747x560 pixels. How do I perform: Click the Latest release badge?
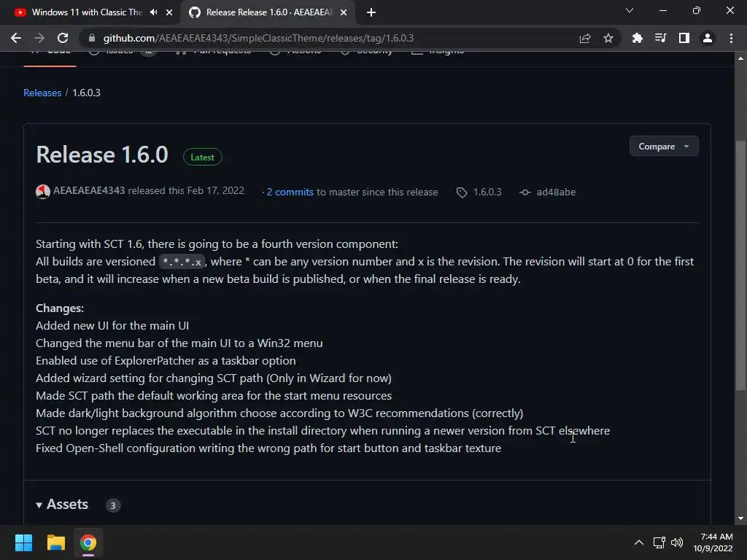pyautogui.click(x=203, y=157)
